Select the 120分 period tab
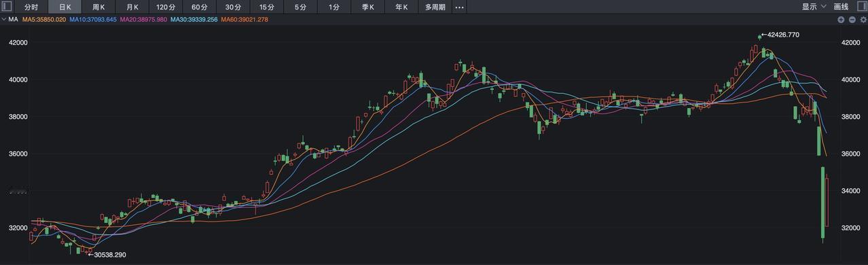Image resolution: width=868 pixels, height=265 pixels. [166, 7]
